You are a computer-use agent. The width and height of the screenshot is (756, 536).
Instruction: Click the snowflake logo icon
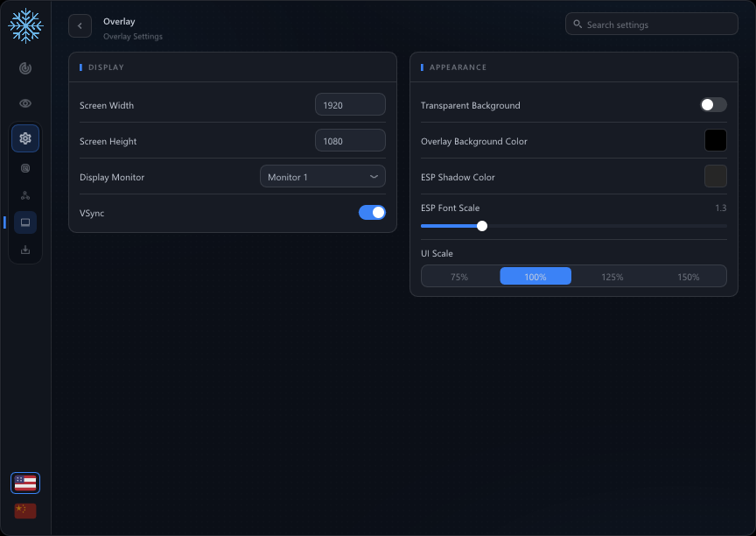tap(25, 25)
